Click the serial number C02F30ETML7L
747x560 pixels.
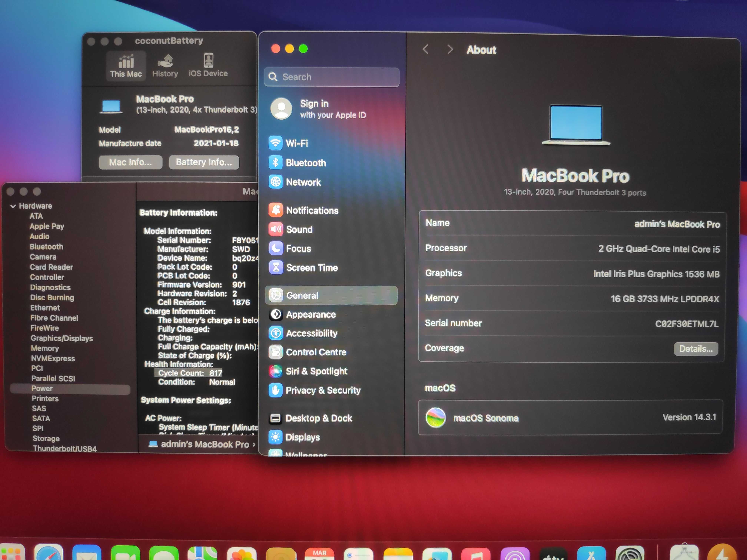(687, 324)
